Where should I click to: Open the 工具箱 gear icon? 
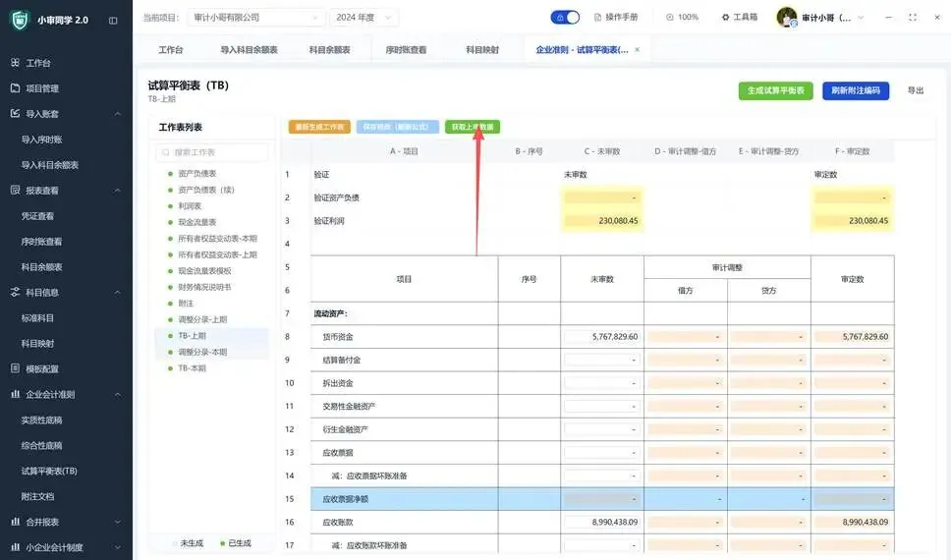pyautogui.click(x=725, y=18)
